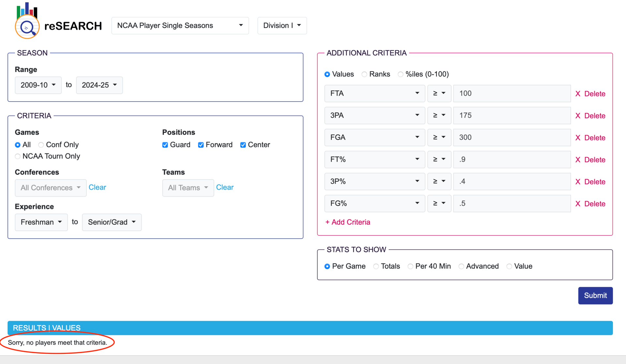The width and height of the screenshot is (626, 364).
Task: Delete the FT% criteria row
Action: point(590,160)
